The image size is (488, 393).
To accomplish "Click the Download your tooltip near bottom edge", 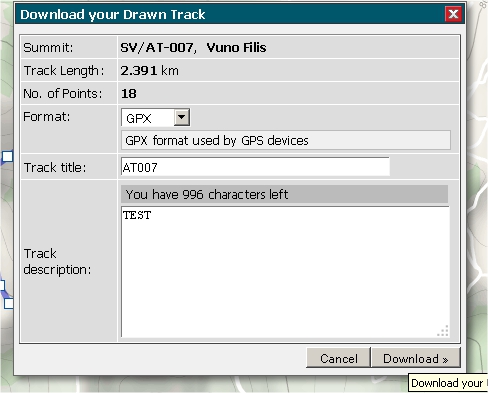I will point(448,383).
